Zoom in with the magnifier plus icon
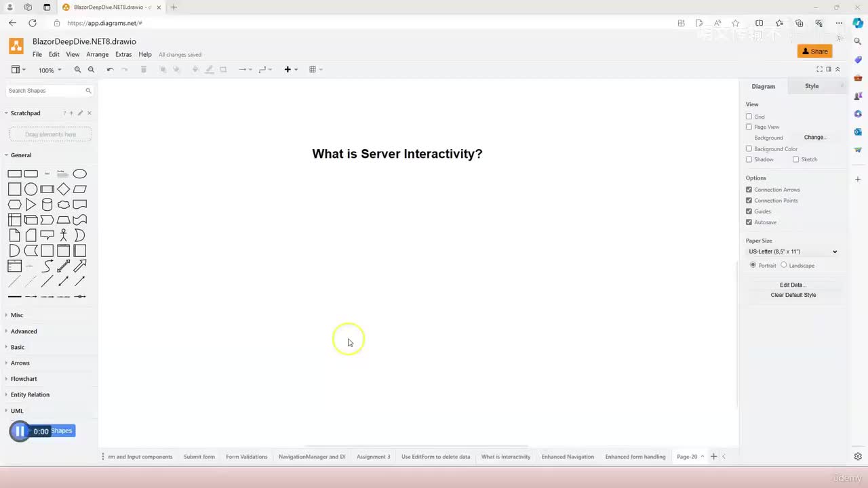The width and height of the screenshot is (868, 488). pyautogui.click(x=77, y=69)
